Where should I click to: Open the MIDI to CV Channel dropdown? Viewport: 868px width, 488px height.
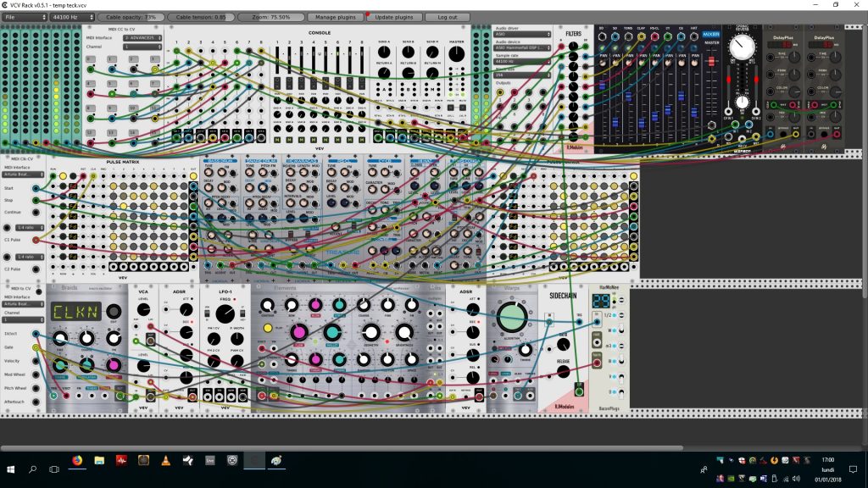click(23, 319)
